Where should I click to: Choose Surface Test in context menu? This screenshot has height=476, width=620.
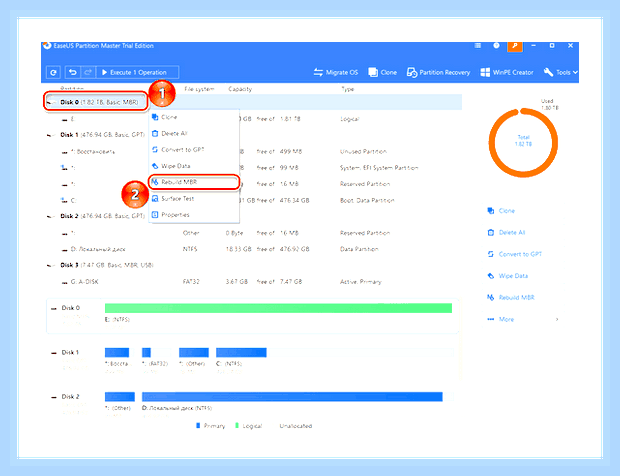194,198
